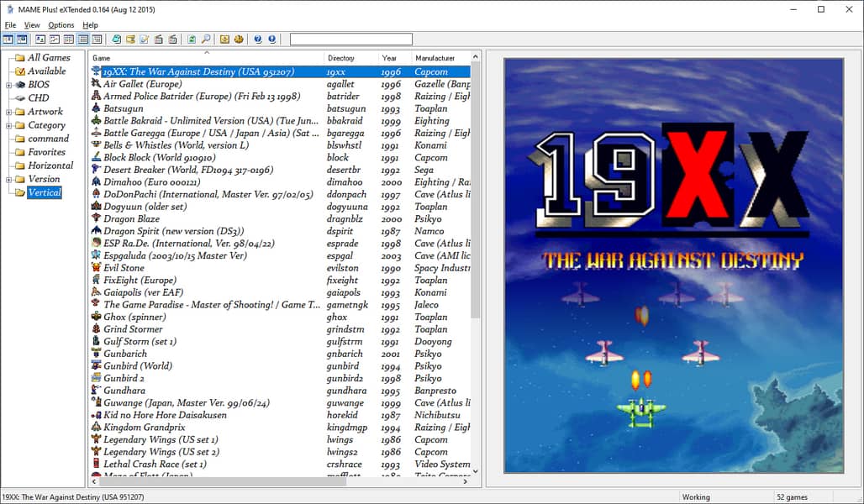The width and height of the screenshot is (864, 504).
Task: Select Guwange (Japan, Master Ver. 99/06/24)
Action: [x=187, y=402]
